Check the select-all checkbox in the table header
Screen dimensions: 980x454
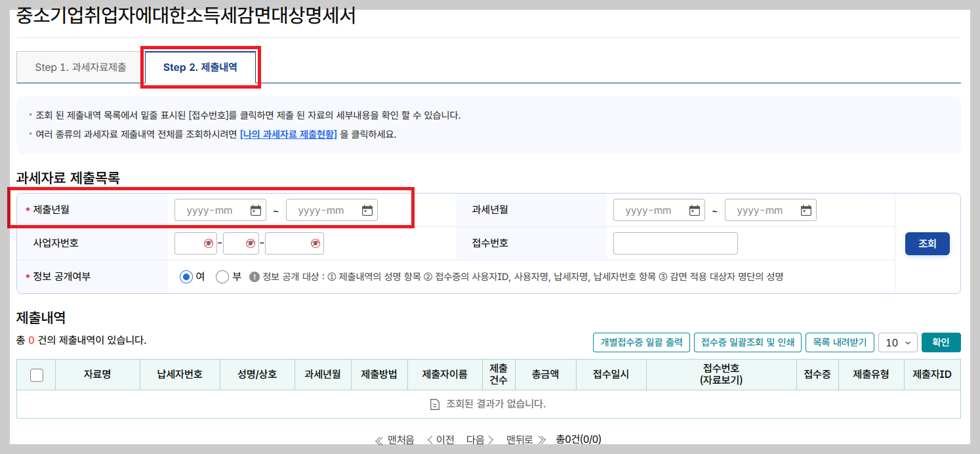point(36,374)
